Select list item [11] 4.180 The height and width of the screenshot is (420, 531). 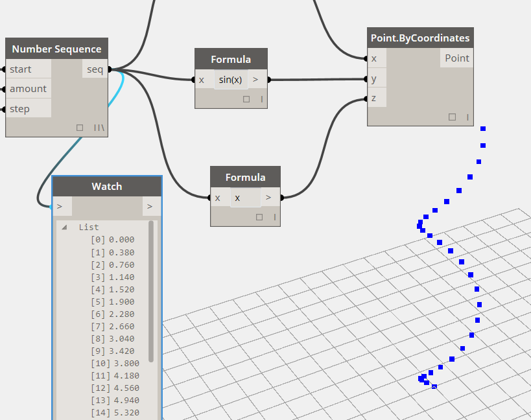(115, 376)
